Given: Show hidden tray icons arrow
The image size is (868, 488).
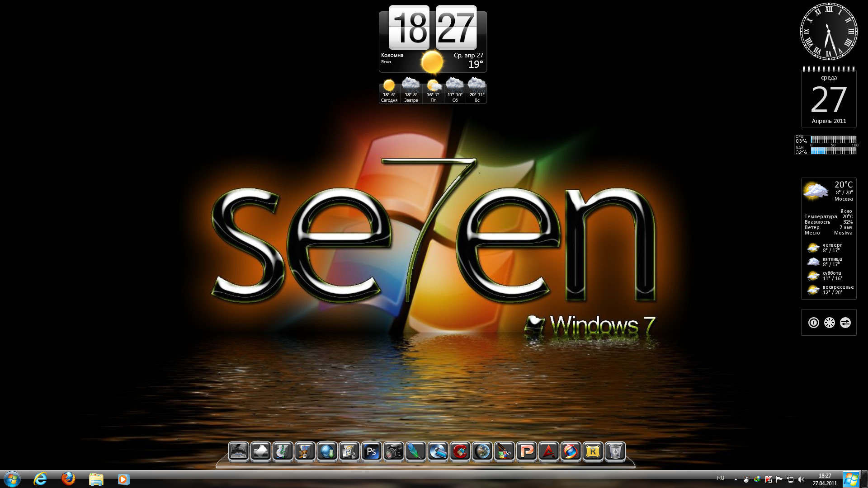Looking at the screenshot, I should (x=736, y=479).
